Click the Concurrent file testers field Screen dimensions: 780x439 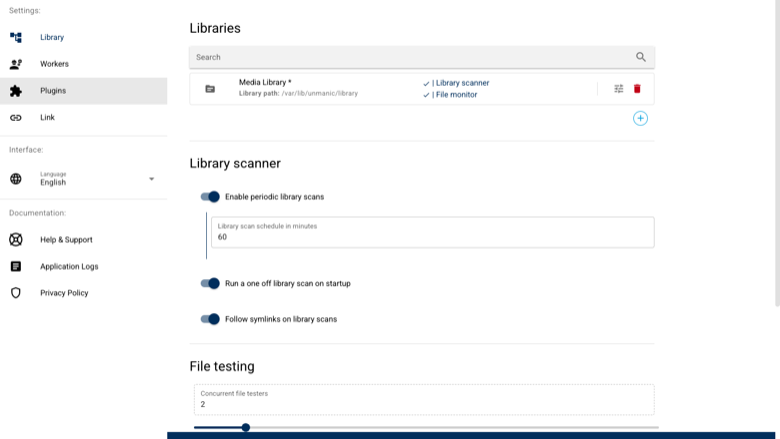click(424, 399)
